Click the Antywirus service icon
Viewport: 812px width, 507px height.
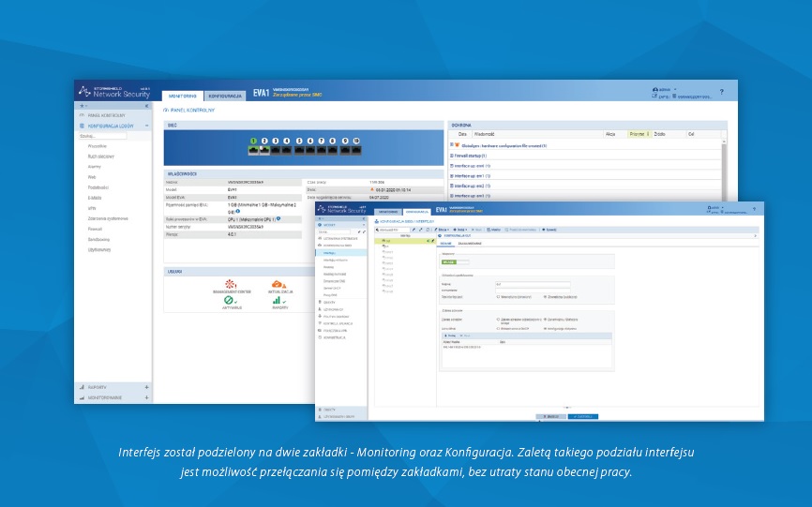point(229,301)
